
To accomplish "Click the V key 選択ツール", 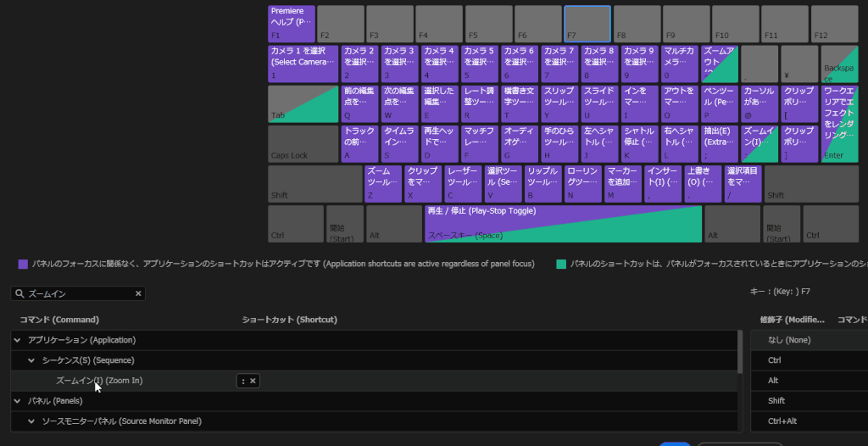I will pyautogui.click(x=504, y=184).
